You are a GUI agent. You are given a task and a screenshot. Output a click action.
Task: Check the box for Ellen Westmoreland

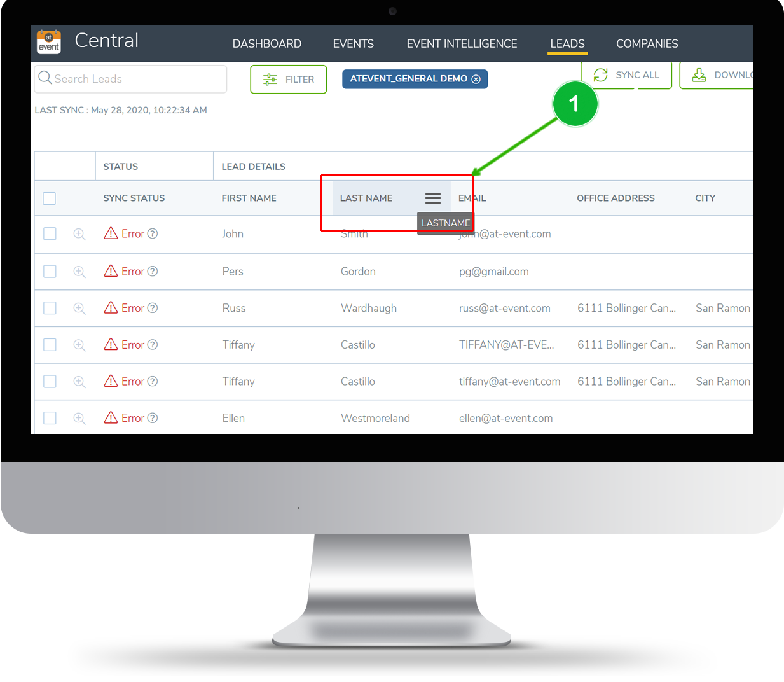pyautogui.click(x=50, y=418)
